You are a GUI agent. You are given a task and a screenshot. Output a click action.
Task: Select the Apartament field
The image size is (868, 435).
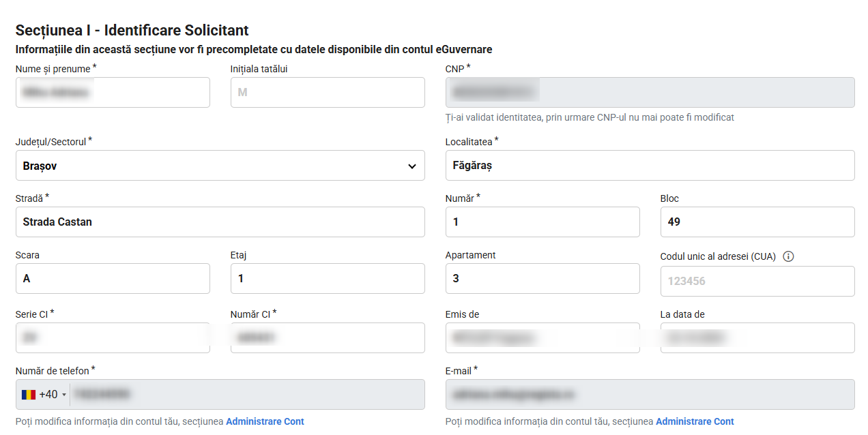click(x=542, y=278)
